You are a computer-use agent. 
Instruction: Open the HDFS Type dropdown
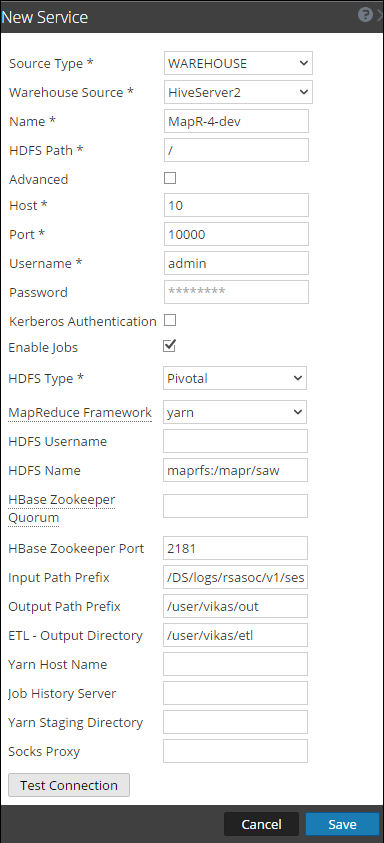click(x=235, y=378)
